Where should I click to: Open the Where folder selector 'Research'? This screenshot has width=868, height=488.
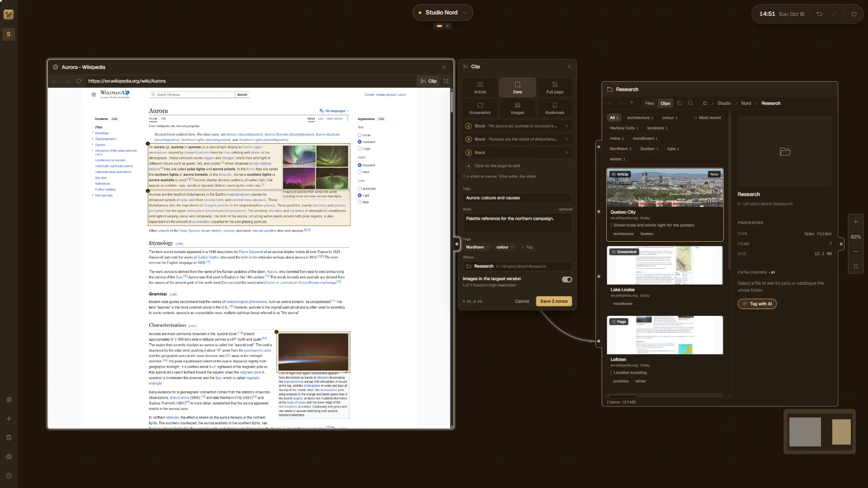(517, 266)
